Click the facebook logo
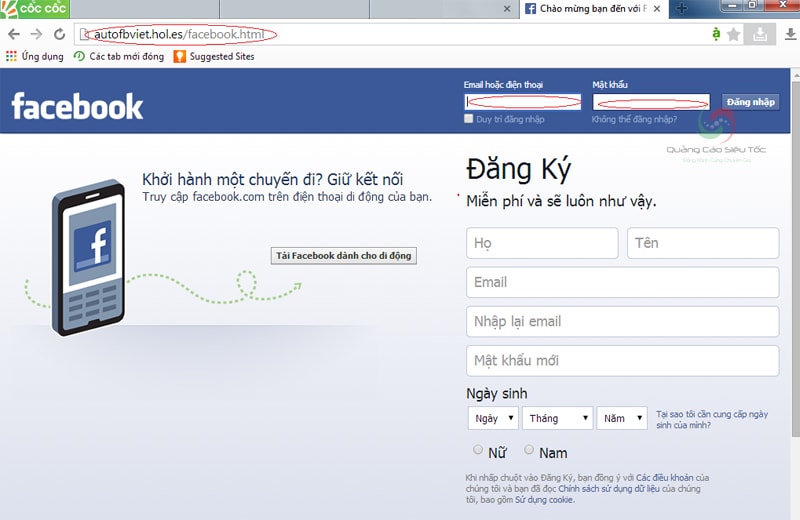Screen dimensions: 800x520 point(78,106)
